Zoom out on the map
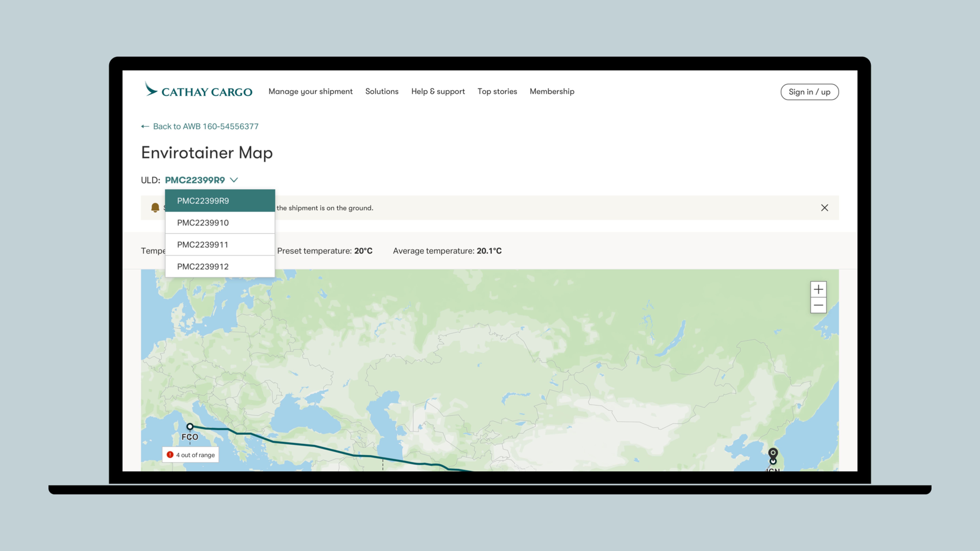980x551 pixels. (x=818, y=305)
